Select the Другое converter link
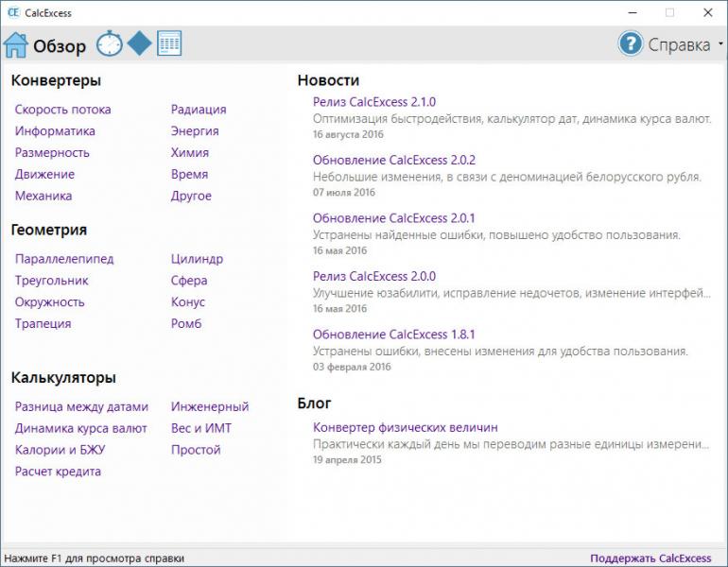The image size is (728, 567). tap(191, 196)
